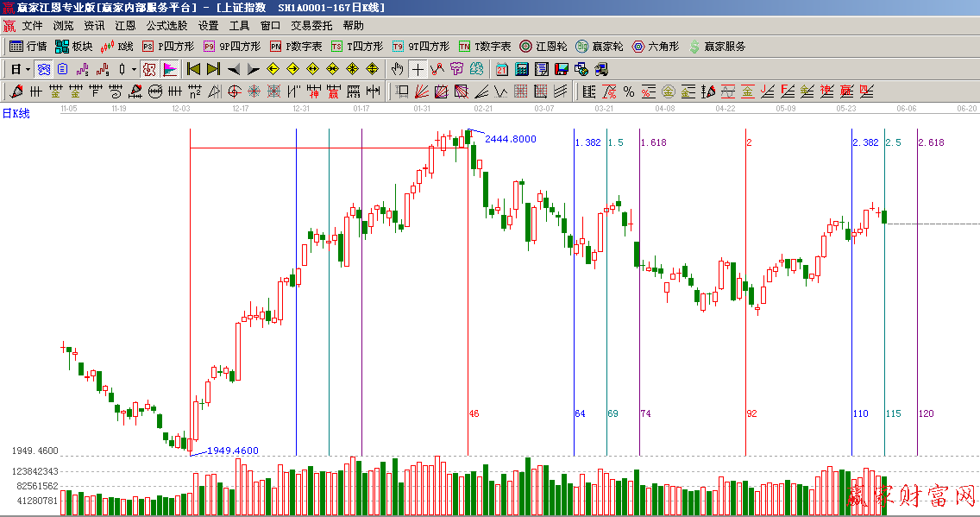Select the percent (%) drawing tool

(x=629, y=91)
